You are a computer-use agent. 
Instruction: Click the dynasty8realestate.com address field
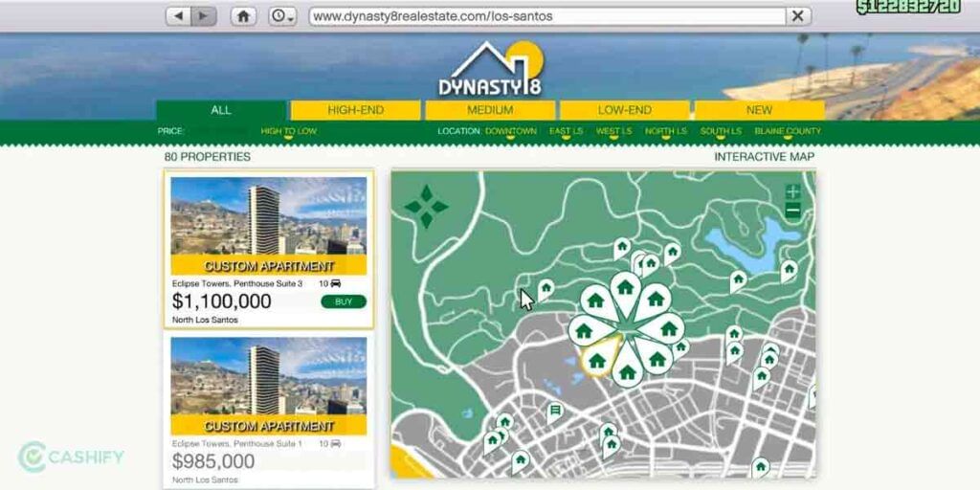546,16
